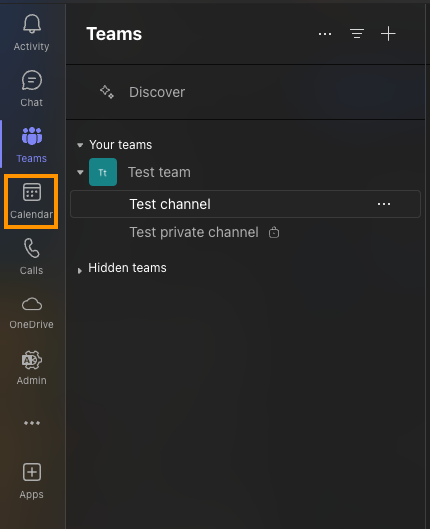Click the Test team Tt avatar
The width and height of the screenshot is (430, 529).
click(103, 172)
